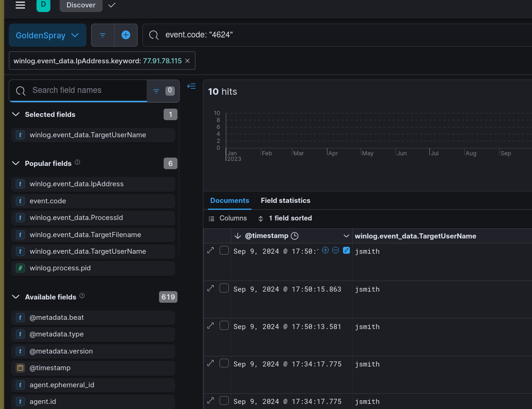
Task: Collapse the Selected fields section
Action: [16, 114]
